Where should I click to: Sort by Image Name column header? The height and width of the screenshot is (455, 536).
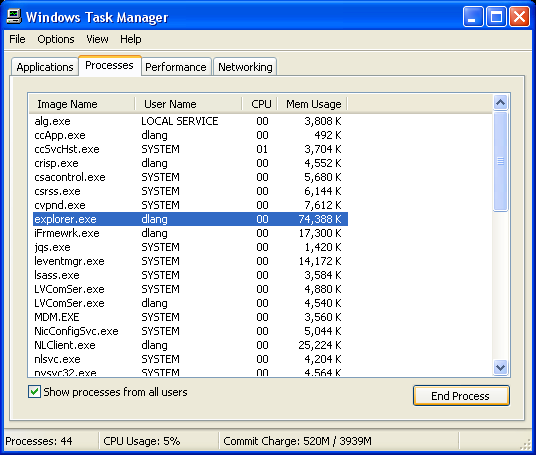pyautogui.click(x=82, y=104)
